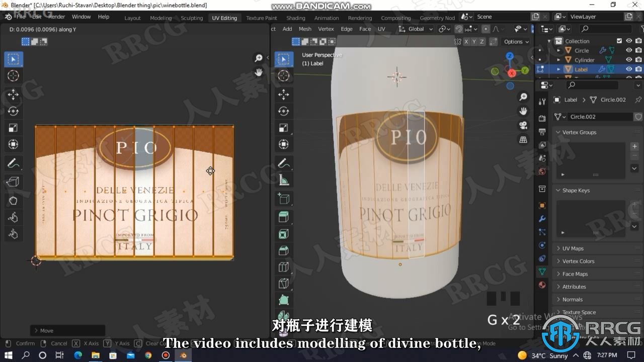Activate the Move tool in UV editor
This screenshot has height=362, width=644.
click(x=13, y=95)
